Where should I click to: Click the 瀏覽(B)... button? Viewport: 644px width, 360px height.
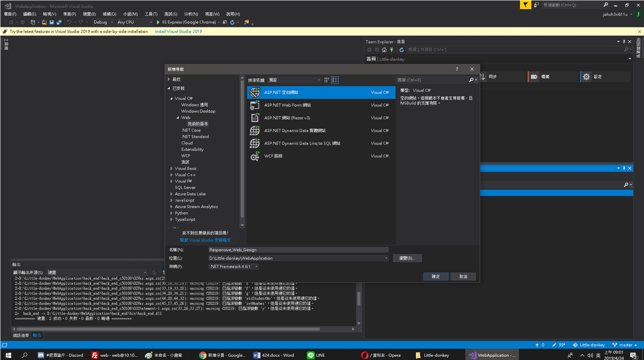pyautogui.click(x=407, y=258)
